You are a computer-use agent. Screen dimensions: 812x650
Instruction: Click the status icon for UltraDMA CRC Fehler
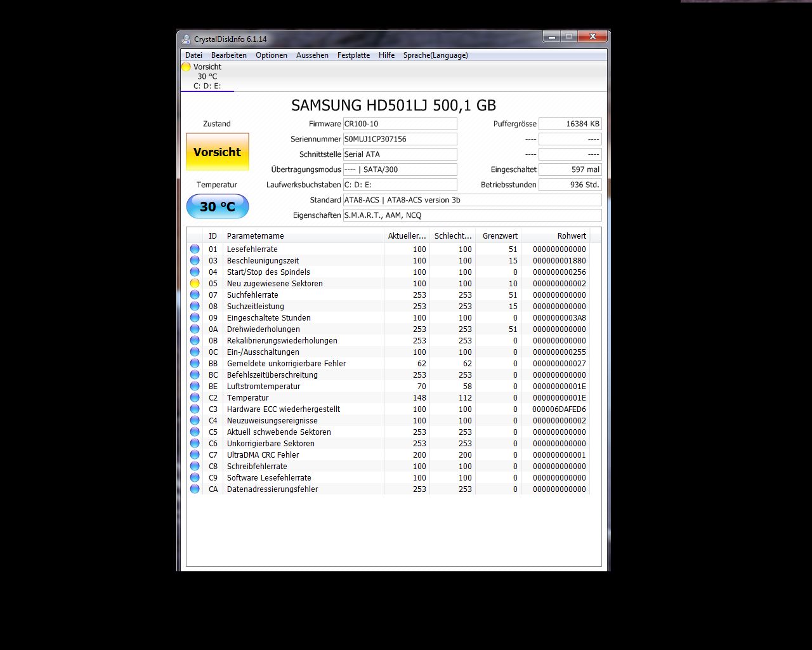(195, 454)
